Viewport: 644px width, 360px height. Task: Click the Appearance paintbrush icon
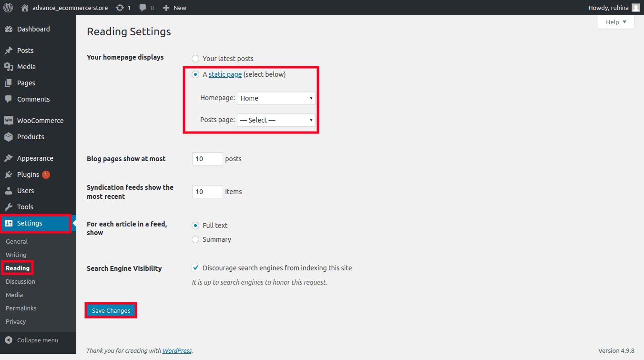tap(9, 158)
